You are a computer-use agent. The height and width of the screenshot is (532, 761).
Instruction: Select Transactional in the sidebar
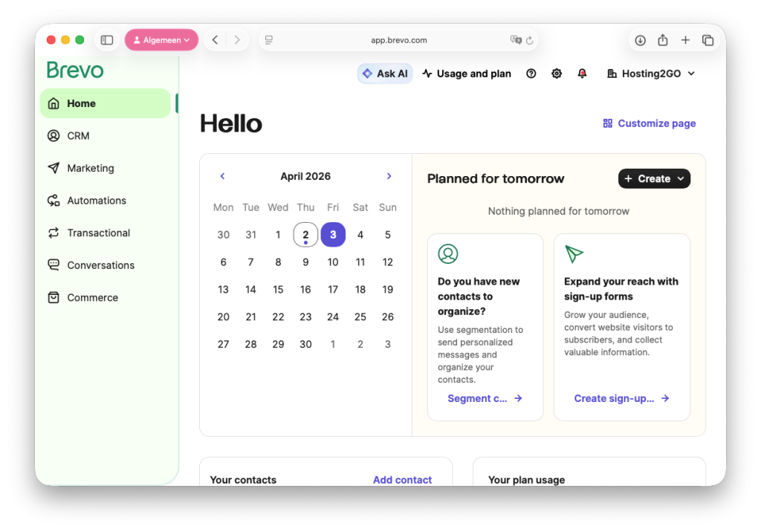point(98,233)
